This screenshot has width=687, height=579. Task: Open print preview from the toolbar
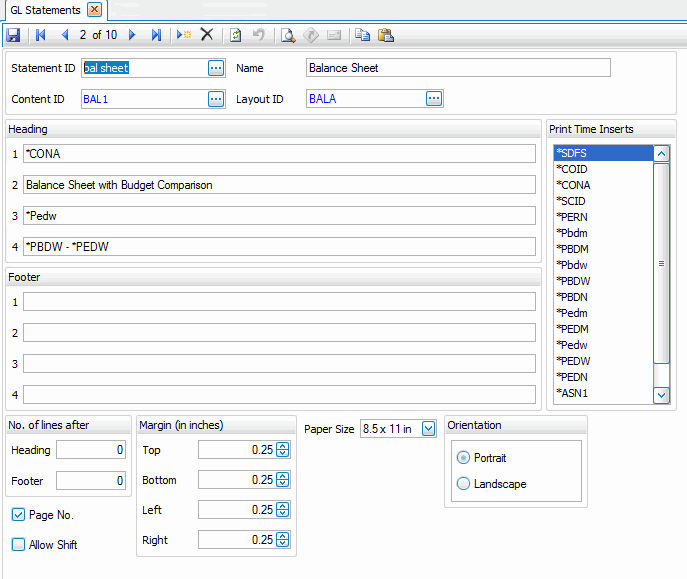click(x=288, y=35)
